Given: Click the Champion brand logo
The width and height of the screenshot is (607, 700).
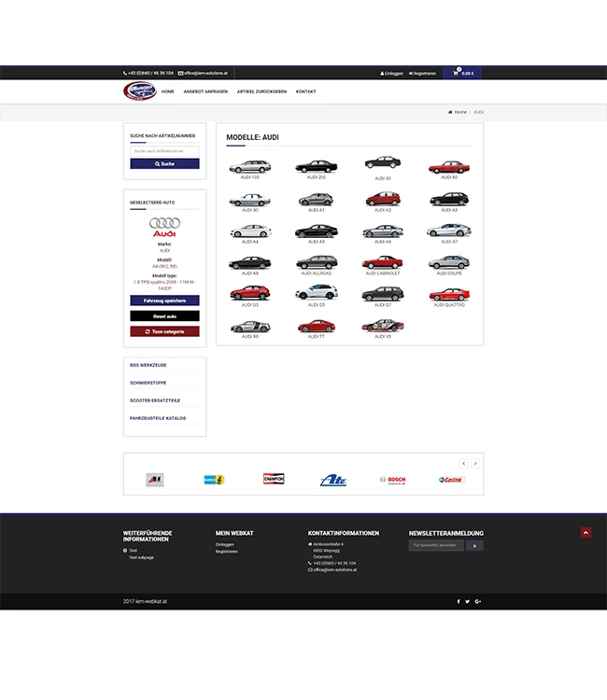Looking at the screenshot, I should [x=274, y=479].
